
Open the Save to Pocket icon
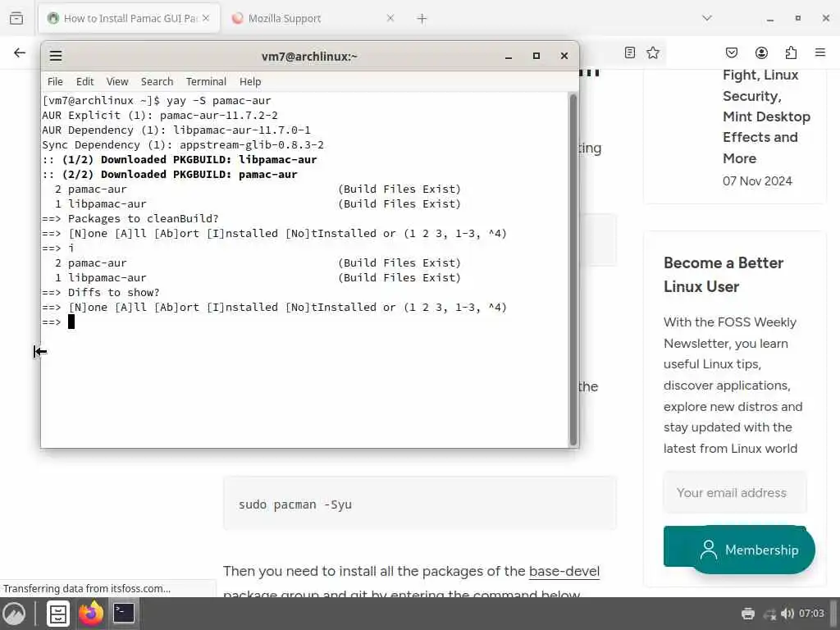[x=731, y=52]
